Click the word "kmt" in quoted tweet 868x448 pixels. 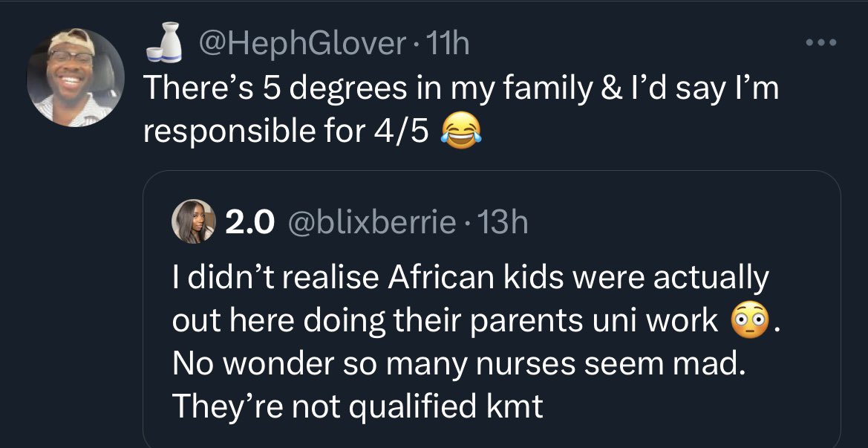coord(521,406)
